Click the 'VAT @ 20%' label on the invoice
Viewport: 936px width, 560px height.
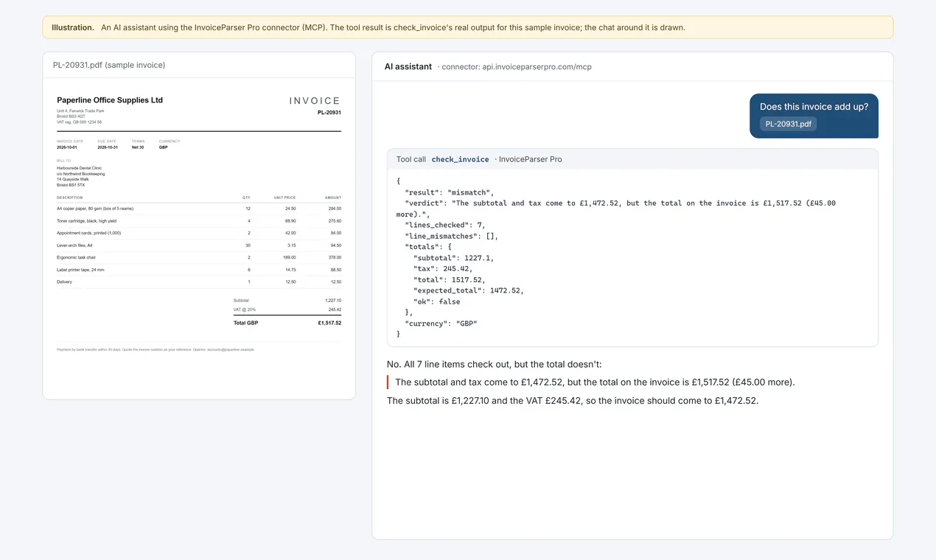(245, 310)
